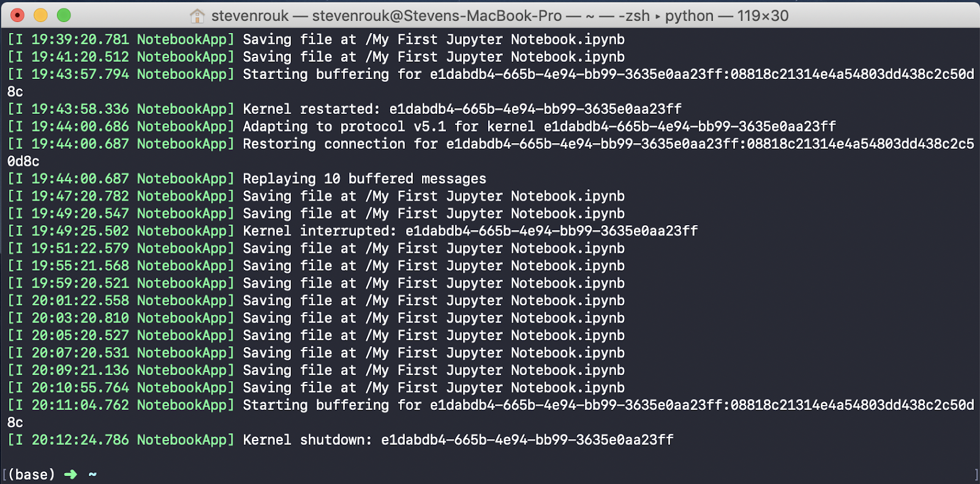Click the red close window button
The image size is (980, 484).
pyautogui.click(x=18, y=15)
